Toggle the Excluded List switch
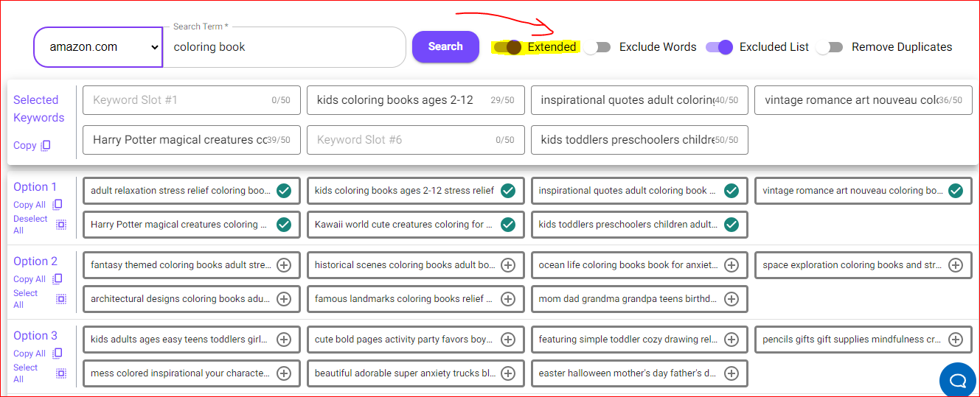The width and height of the screenshot is (980, 397). pyautogui.click(x=719, y=47)
